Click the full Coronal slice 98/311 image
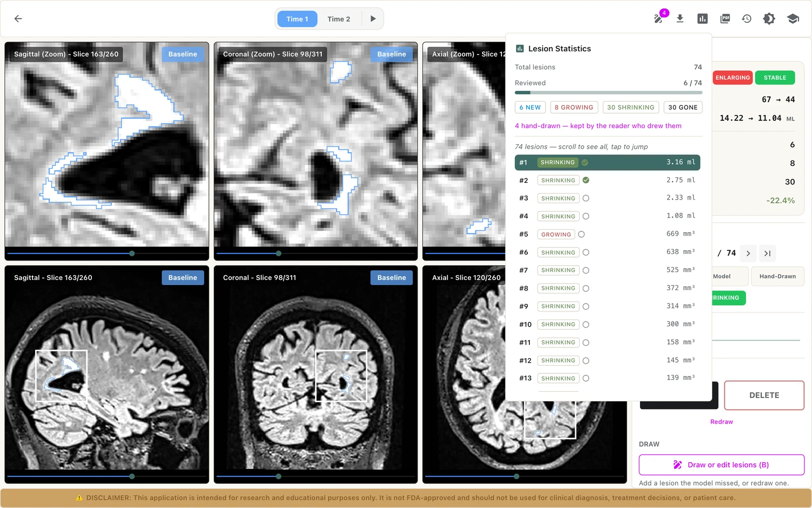 coord(316,374)
